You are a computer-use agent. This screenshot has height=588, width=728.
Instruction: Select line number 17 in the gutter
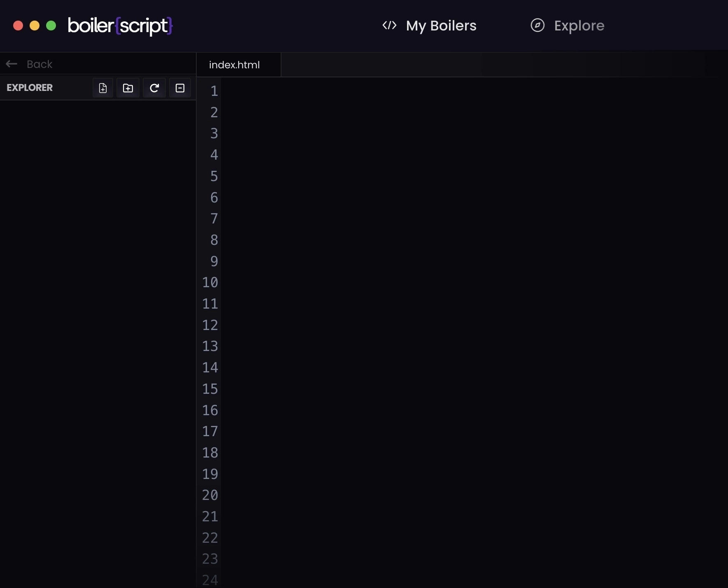pyautogui.click(x=210, y=432)
